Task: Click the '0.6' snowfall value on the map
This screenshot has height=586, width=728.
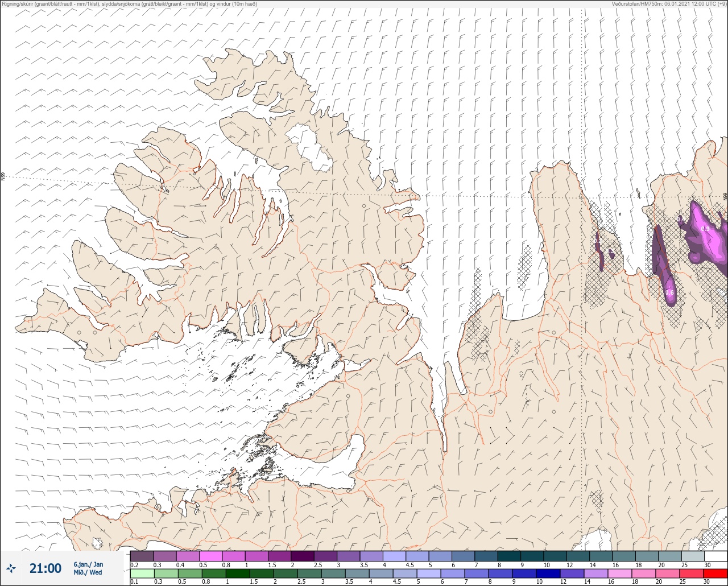Action: (x=670, y=293)
